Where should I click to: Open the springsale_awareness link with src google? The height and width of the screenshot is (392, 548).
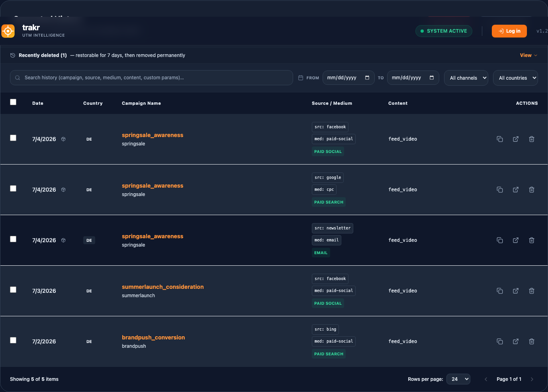point(153,186)
